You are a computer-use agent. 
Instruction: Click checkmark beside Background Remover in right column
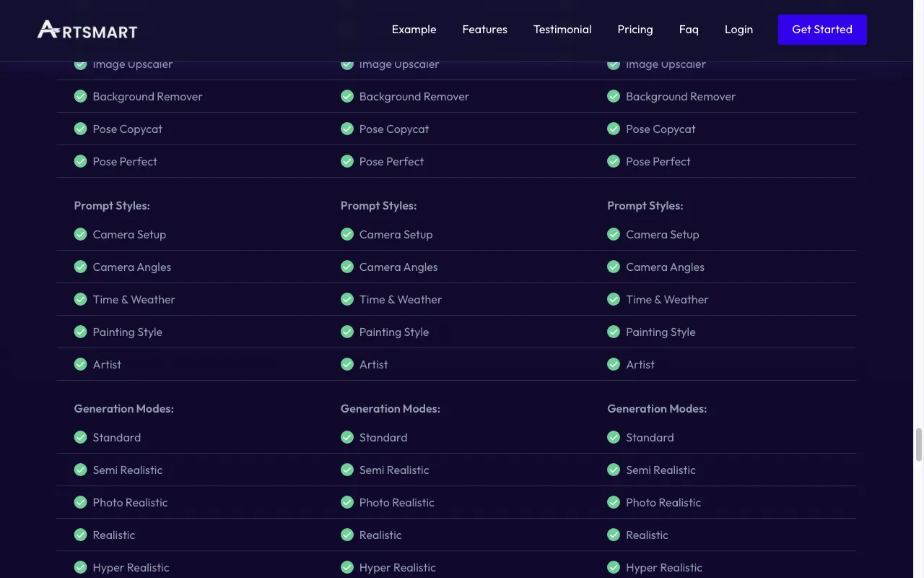click(614, 96)
